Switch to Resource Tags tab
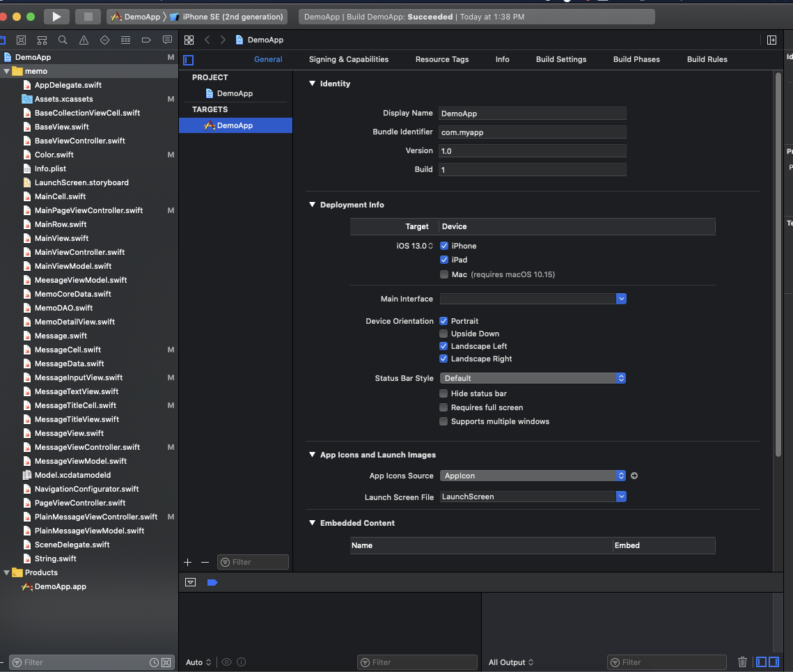 [x=442, y=59]
